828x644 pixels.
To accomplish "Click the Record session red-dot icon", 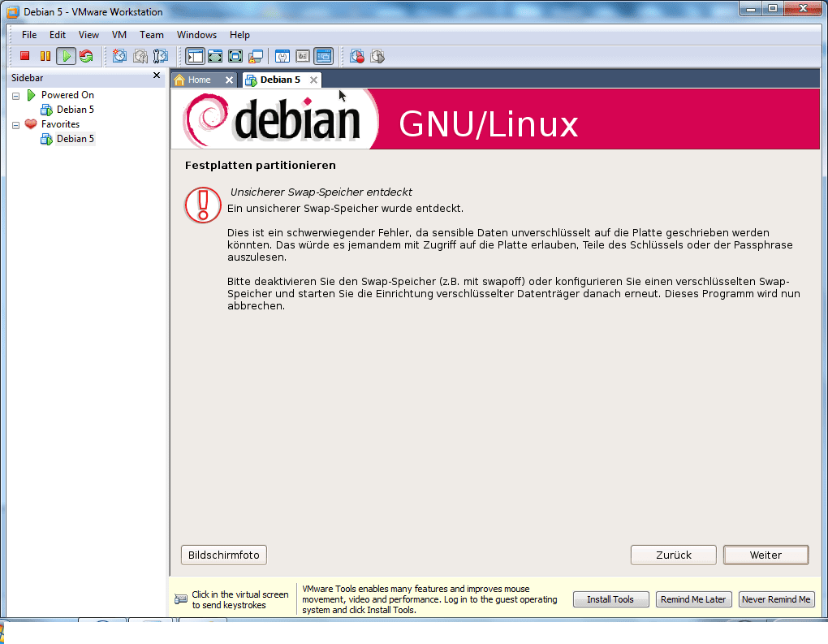I will (x=357, y=56).
